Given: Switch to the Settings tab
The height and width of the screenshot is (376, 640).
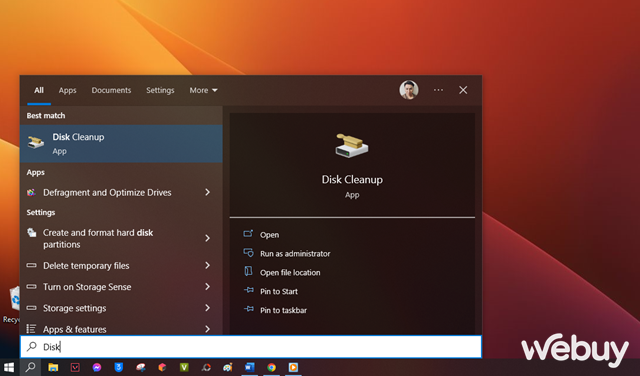Looking at the screenshot, I should [x=160, y=90].
